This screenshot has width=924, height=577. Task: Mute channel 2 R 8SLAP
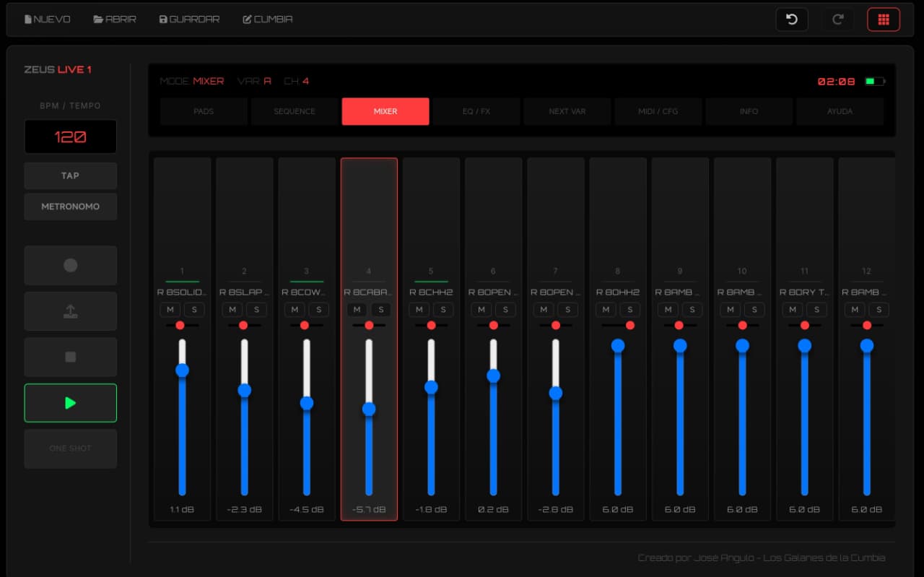232,310
